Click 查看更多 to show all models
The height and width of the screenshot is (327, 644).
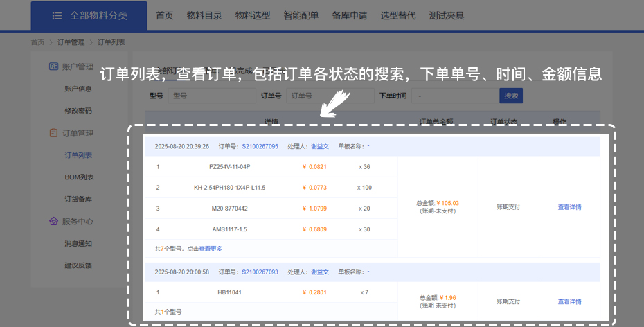coord(211,249)
